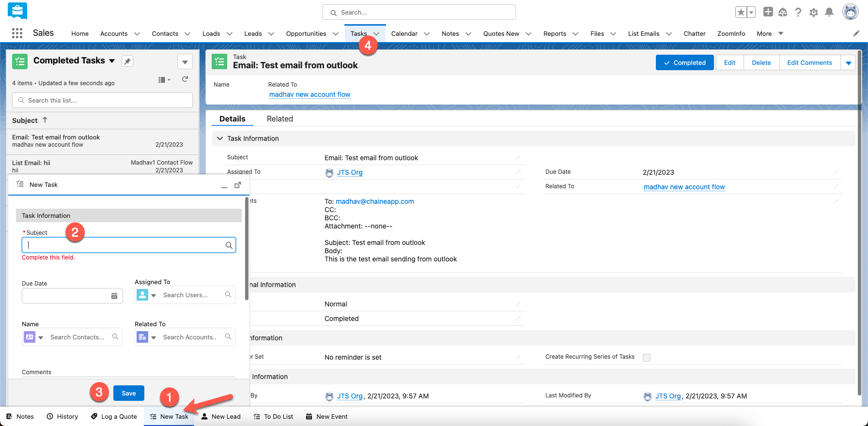Save the new task
Image resolution: width=868 pixels, height=426 pixels.
[x=129, y=393]
